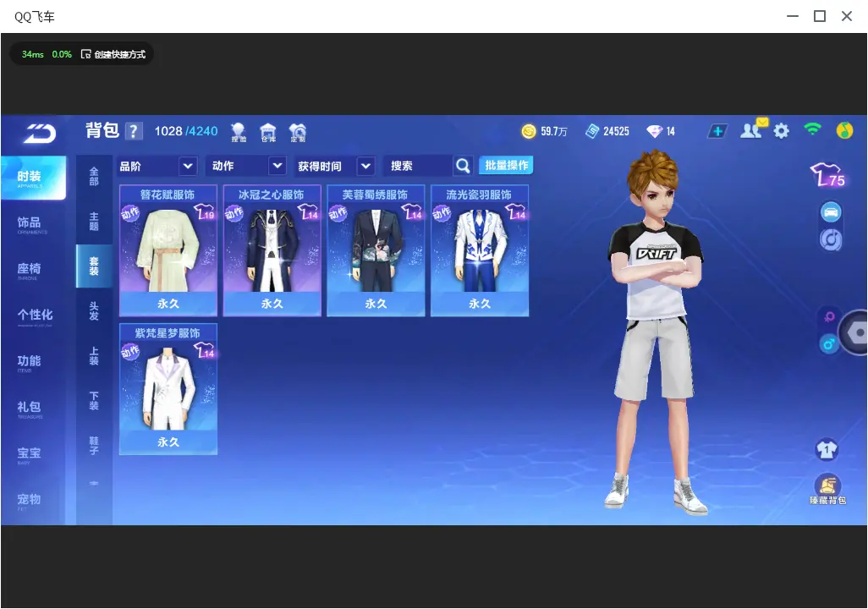
Task: Click the 搜索 search input field
Action: [417, 166]
